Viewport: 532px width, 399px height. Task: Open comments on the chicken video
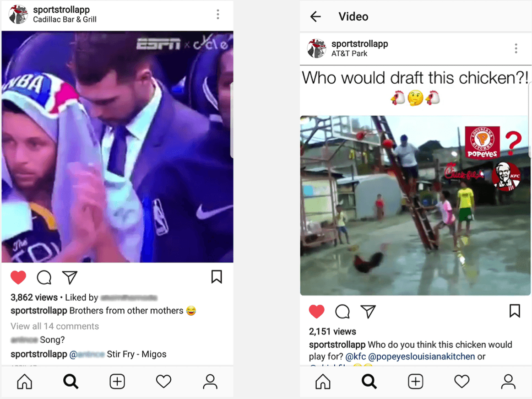tap(342, 312)
